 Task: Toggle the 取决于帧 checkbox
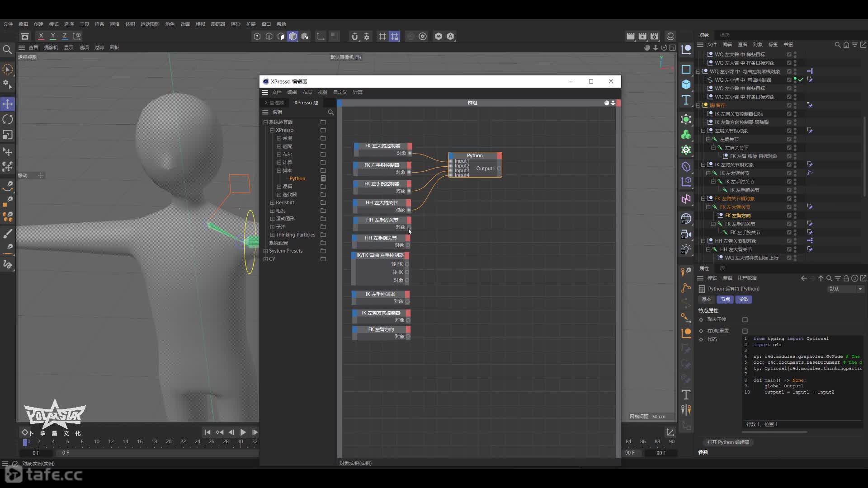coord(745,319)
